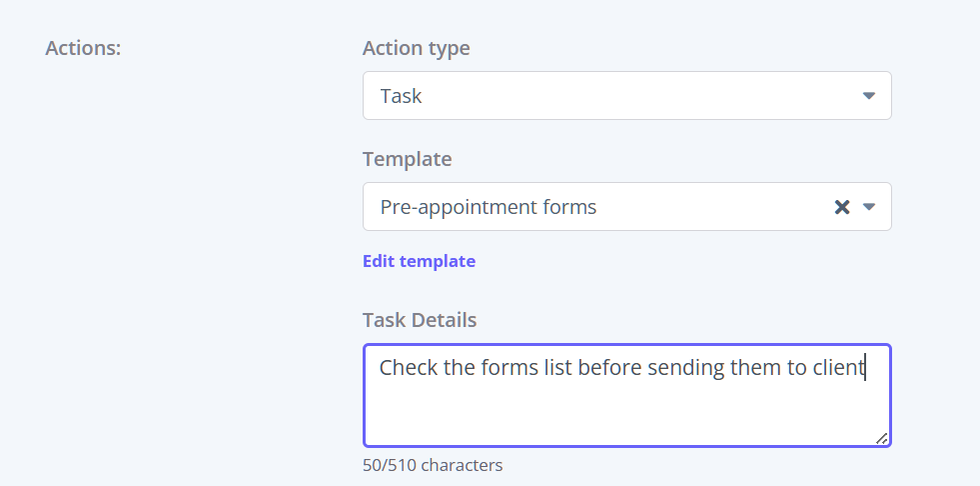Screen dimensions: 980x486
Task: Click the text area resize handle
Action: [x=881, y=438]
